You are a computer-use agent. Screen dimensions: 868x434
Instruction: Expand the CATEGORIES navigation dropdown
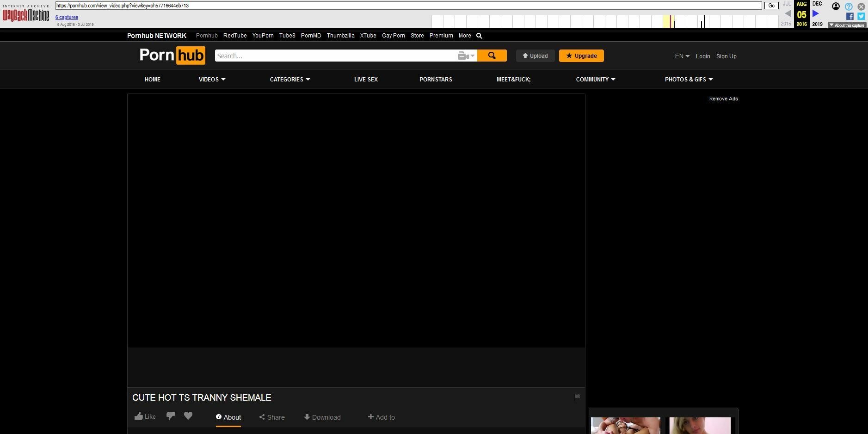(290, 80)
